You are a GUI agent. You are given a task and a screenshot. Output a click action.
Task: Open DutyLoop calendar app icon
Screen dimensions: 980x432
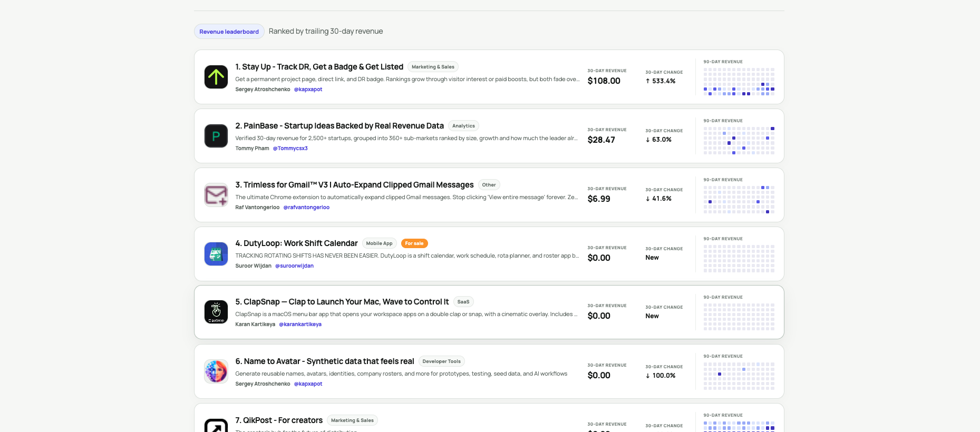pyautogui.click(x=216, y=254)
